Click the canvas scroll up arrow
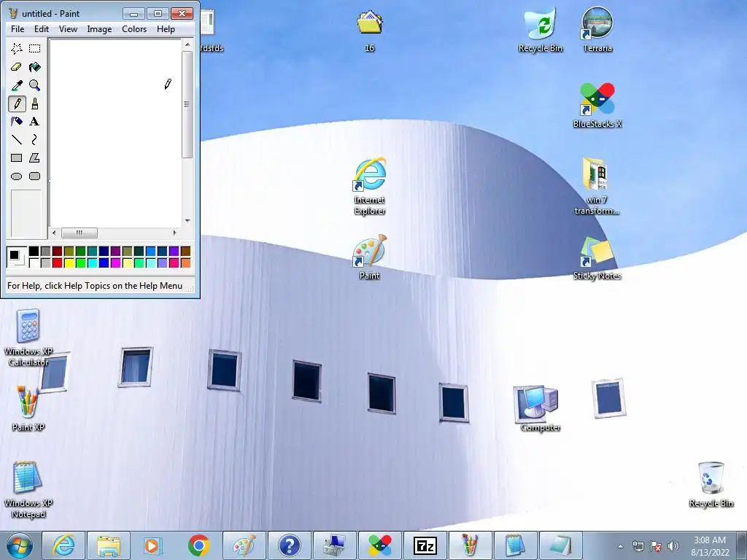This screenshot has width=747, height=560. (x=187, y=44)
